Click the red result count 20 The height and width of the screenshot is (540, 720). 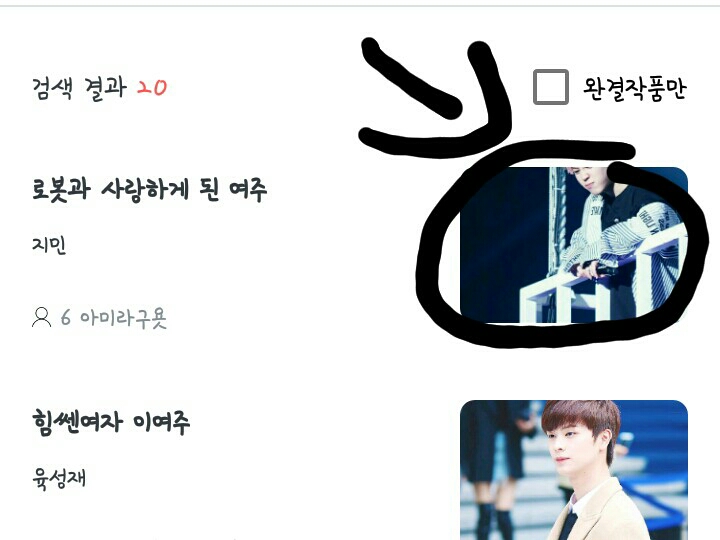tap(152, 88)
